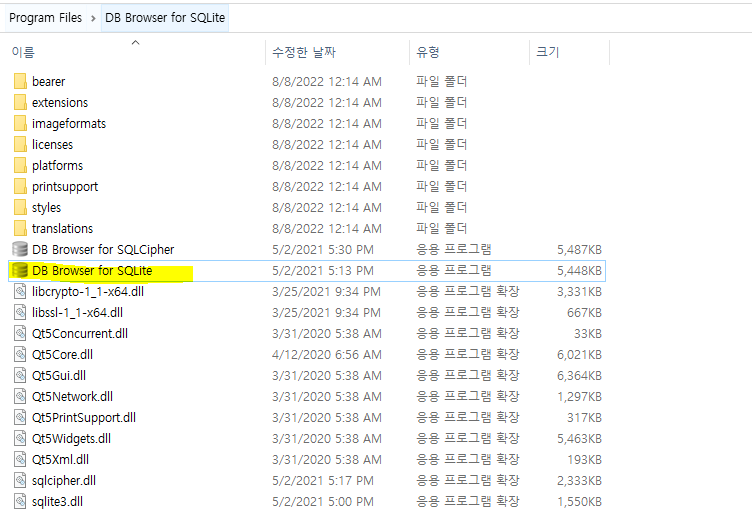The height and width of the screenshot is (531, 752).
Task: Click the 5/2/2021 5:17 PM date
Action: pos(323,481)
